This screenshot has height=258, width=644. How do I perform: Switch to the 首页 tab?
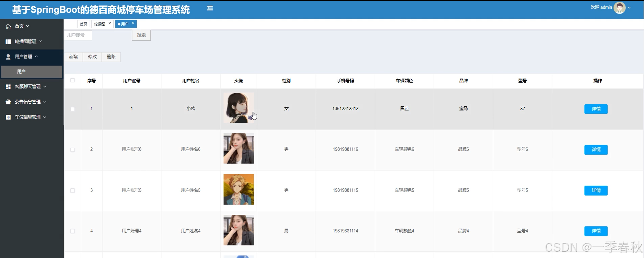(84, 24)
